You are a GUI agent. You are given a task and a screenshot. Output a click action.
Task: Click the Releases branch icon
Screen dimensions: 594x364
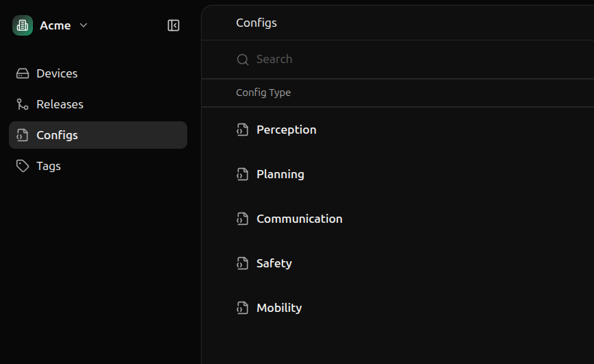coord(23,104)
